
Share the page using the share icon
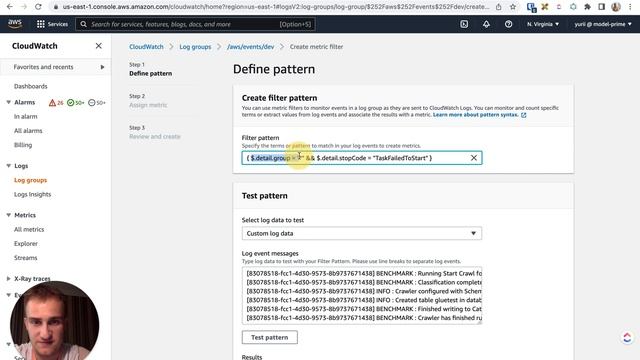pos(498,7)
